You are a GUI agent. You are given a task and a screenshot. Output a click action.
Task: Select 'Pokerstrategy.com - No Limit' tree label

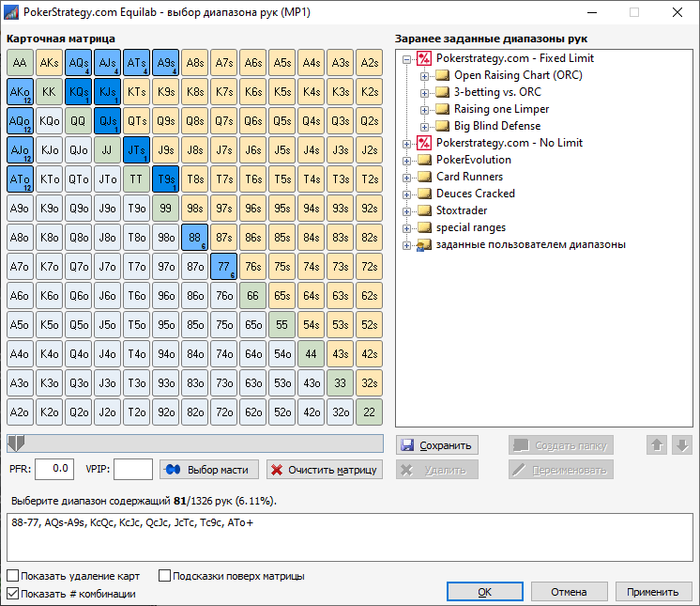click(509, 143)
